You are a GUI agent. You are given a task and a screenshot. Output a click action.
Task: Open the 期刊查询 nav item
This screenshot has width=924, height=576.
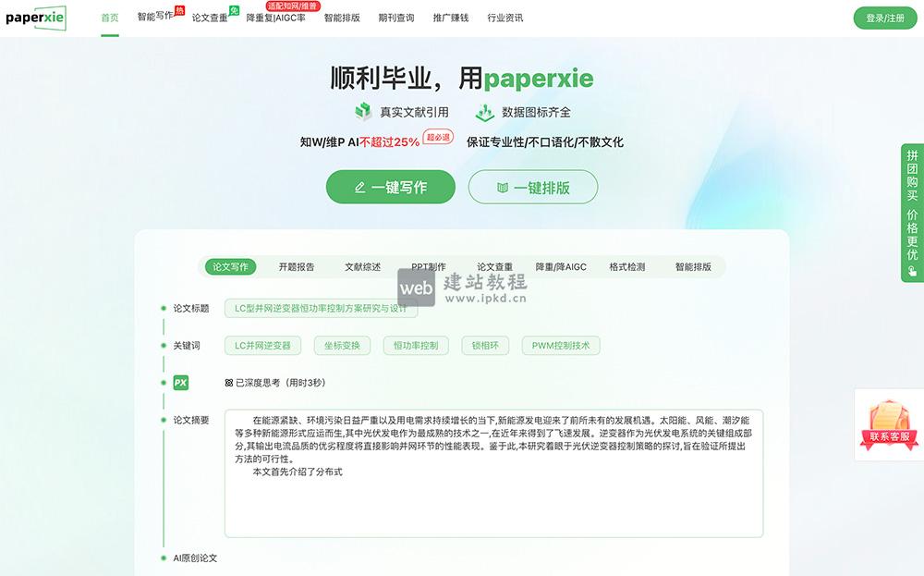point(396,18)
